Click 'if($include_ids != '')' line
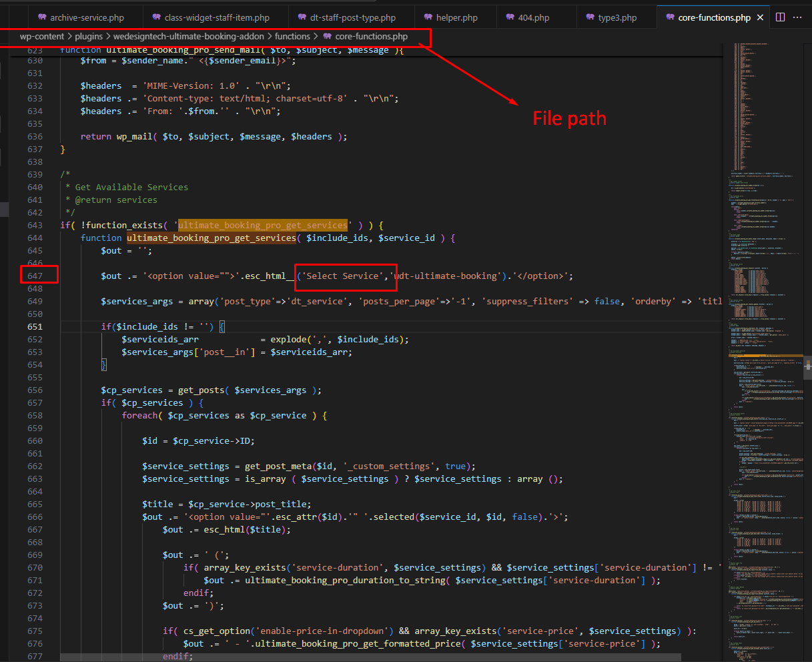 (157, 326)
